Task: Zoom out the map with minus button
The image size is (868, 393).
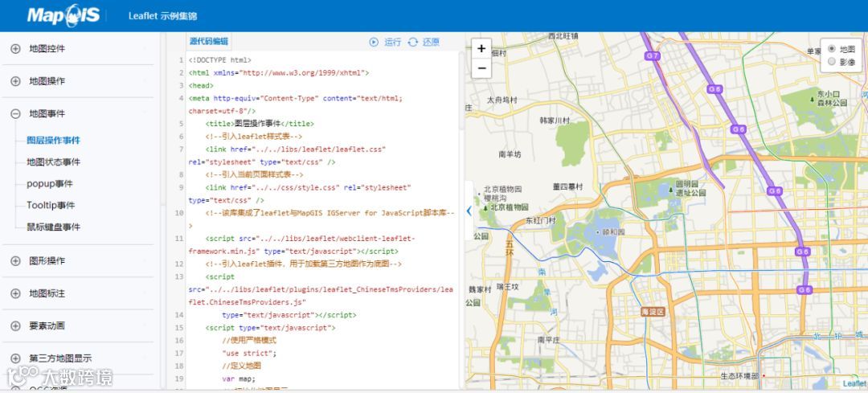Action: point(481,68)
